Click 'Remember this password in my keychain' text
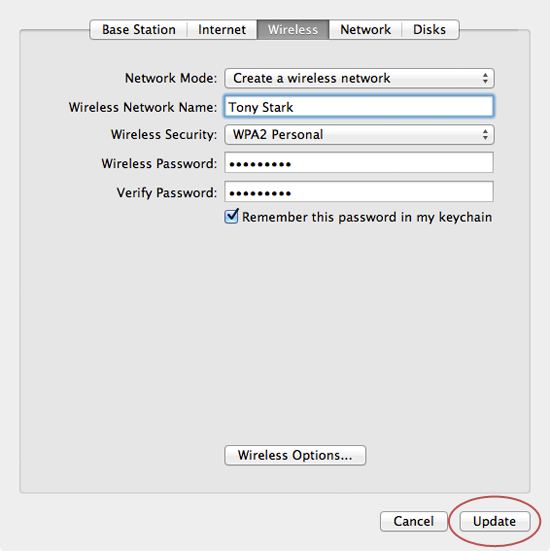 [x=367, y=217]
